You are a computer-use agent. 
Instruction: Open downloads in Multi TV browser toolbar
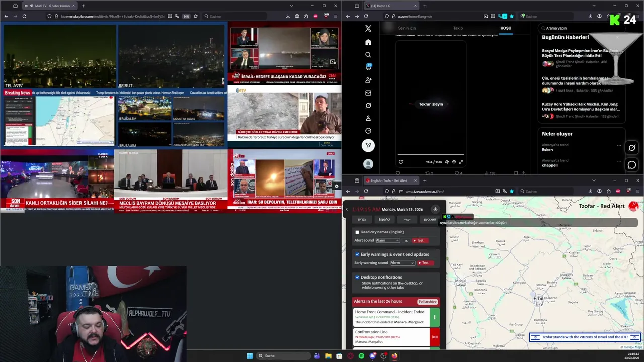click(288, 16)
